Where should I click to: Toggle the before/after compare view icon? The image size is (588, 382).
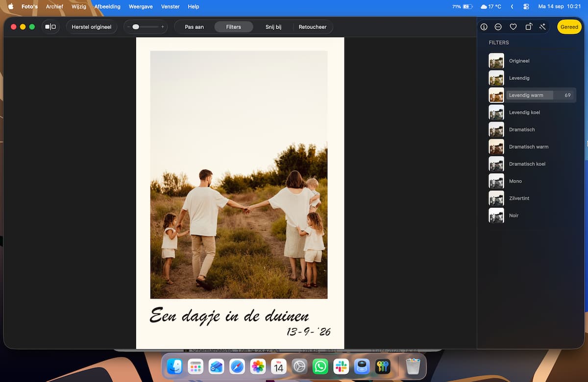point(50,27)
